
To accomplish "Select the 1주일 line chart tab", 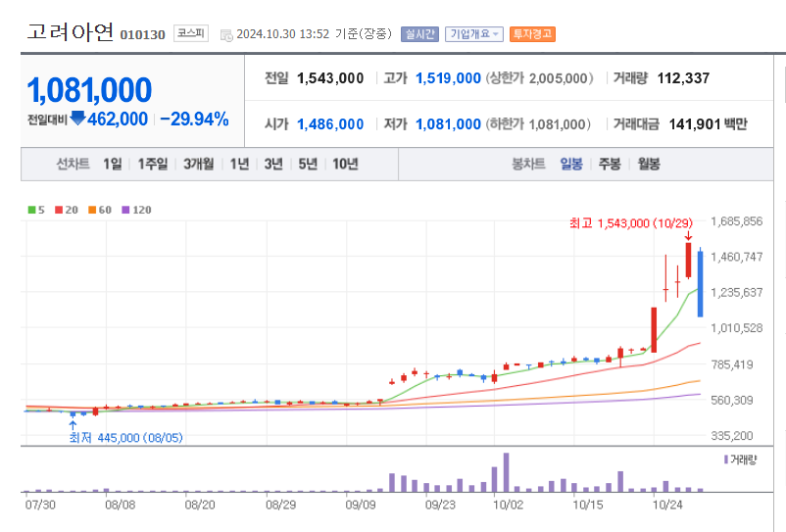I will coord(152,164).
